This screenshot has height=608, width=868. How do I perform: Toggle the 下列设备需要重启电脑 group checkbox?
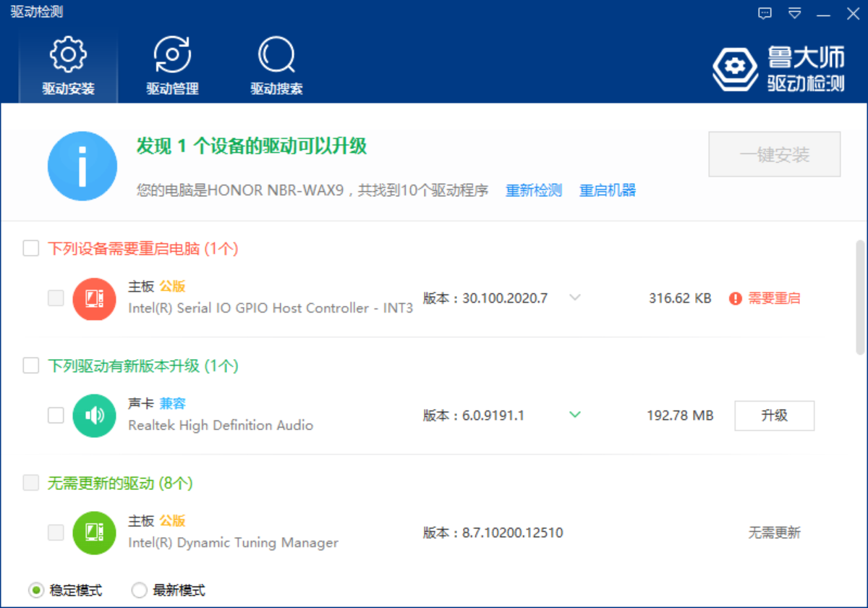pyautogui.click(x=30, y=248)
